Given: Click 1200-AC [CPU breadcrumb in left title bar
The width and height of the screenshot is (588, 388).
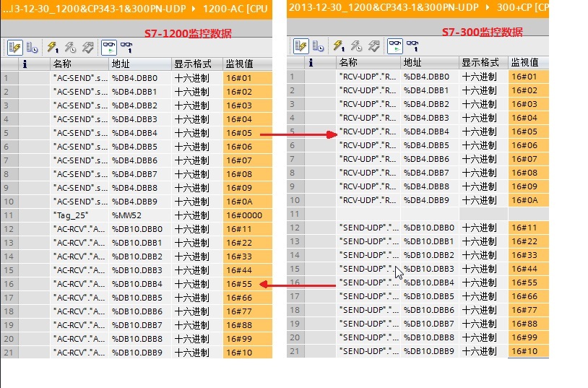Looking at the screenshot, I should pyautogui.click(x=235, y=8).
